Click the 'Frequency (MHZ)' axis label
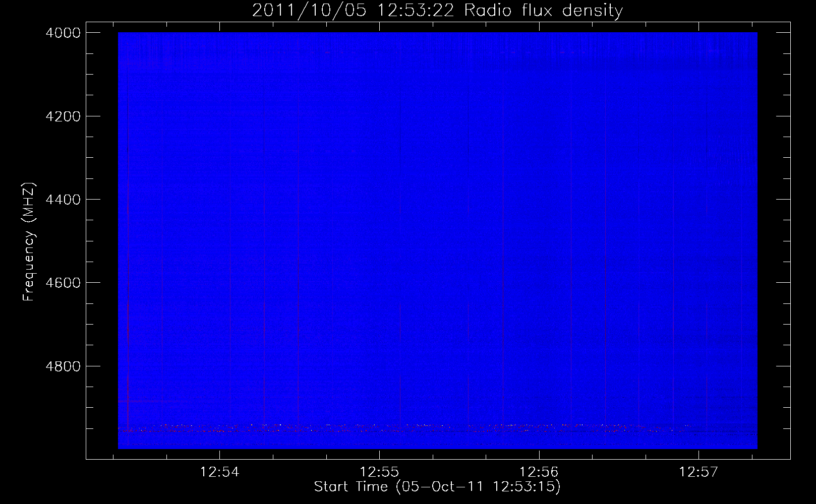This screenshot has width=816, height=504. click(29, 242)
